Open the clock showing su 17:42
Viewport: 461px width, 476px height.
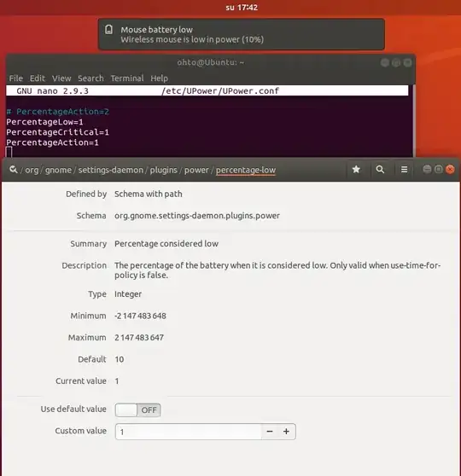coord(242,8)
